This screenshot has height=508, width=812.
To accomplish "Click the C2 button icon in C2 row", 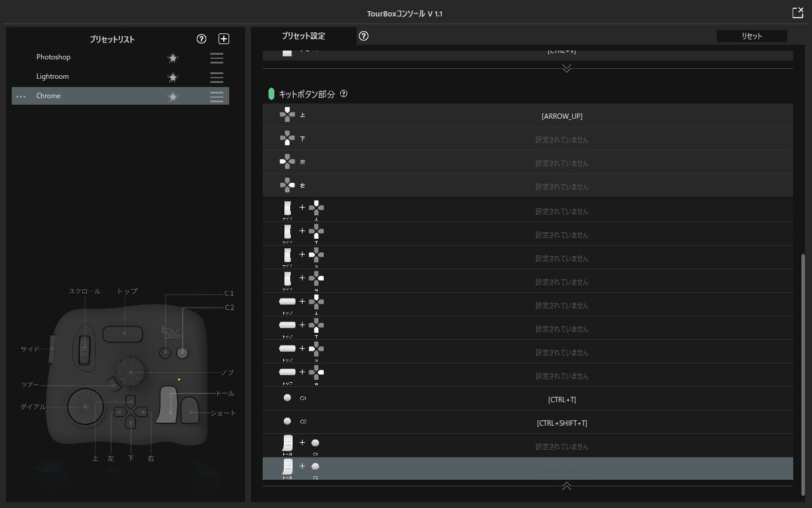I will (x=287, y=422).
